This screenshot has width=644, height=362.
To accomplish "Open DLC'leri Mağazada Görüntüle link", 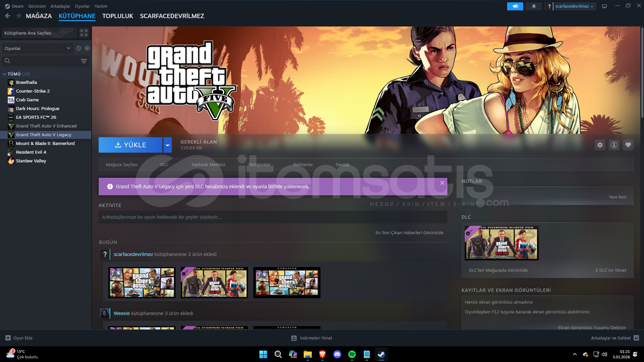I will coord(498,270).
